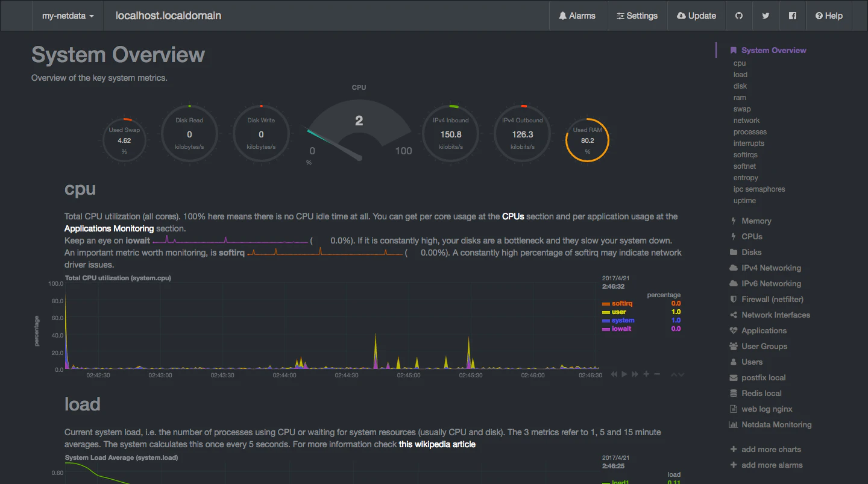Play the Total CPU utilization chart

pos(624,374)
